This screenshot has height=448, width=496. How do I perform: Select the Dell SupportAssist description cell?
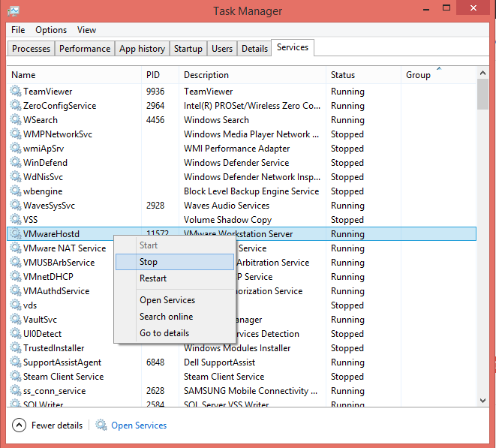[x=220, y=362]
